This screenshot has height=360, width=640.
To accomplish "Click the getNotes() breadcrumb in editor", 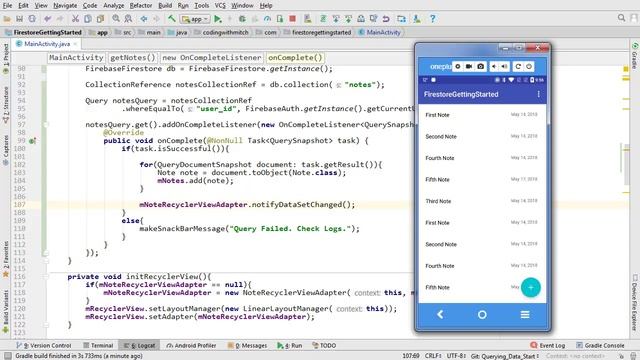I will pyautogui.click(x=133, y=58).
